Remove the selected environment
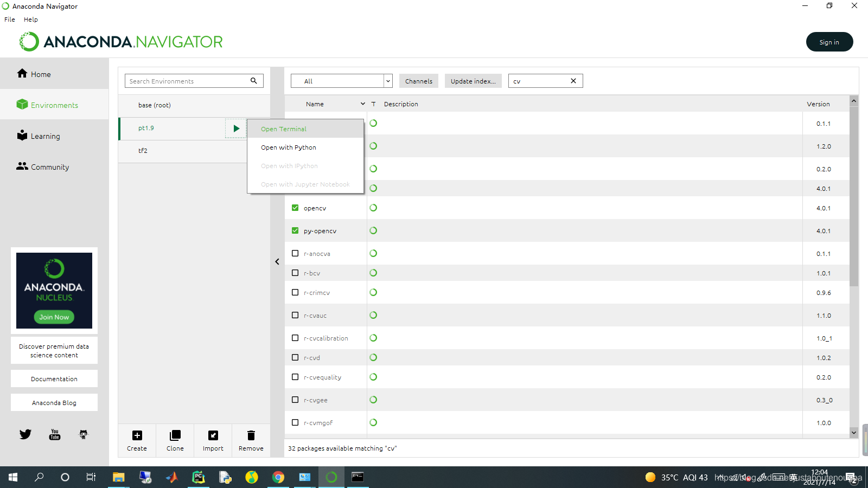 coord(251,440)
